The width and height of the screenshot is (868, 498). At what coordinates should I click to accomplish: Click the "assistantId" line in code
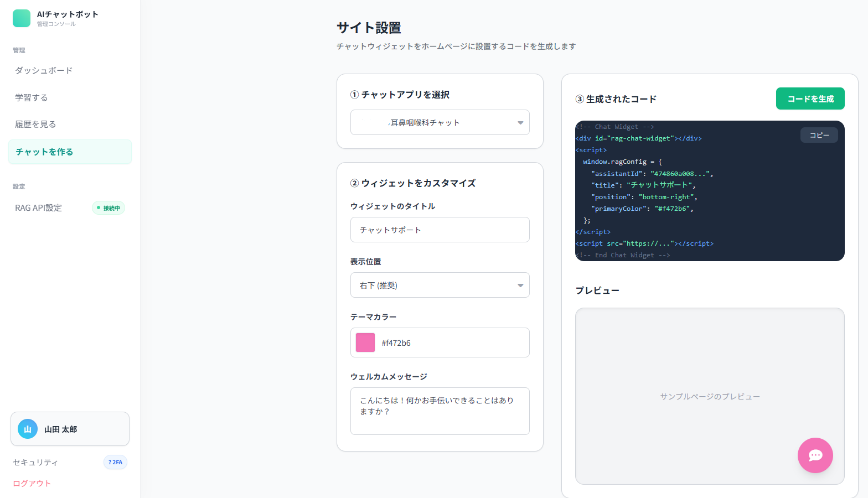pyautogui.click(x=652, y=174)
